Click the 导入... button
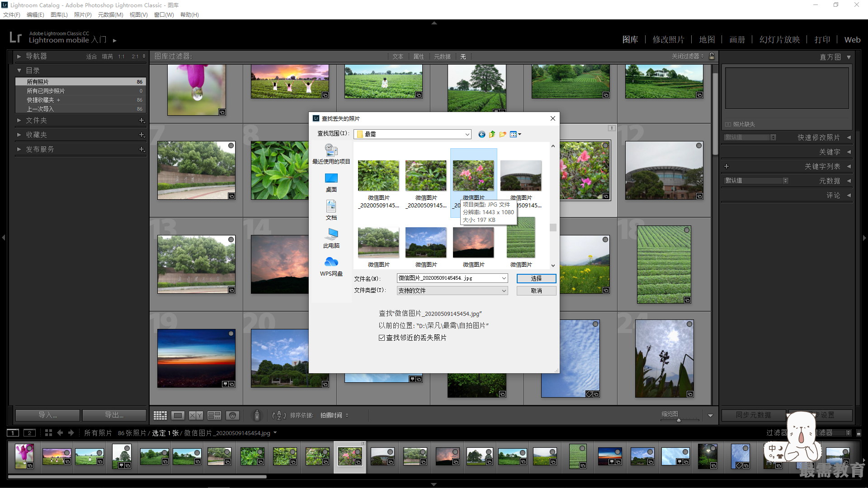Image resolution: width=868 pixels, height=488 pixels. click(x=47, y=415)
